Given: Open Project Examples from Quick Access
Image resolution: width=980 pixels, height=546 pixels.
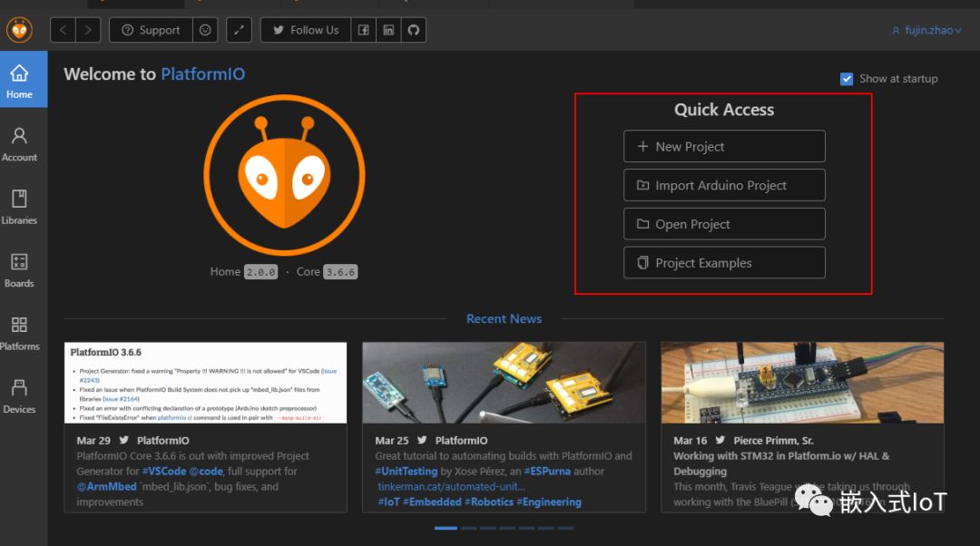Looking at the screenshot, I should point(724,263).
